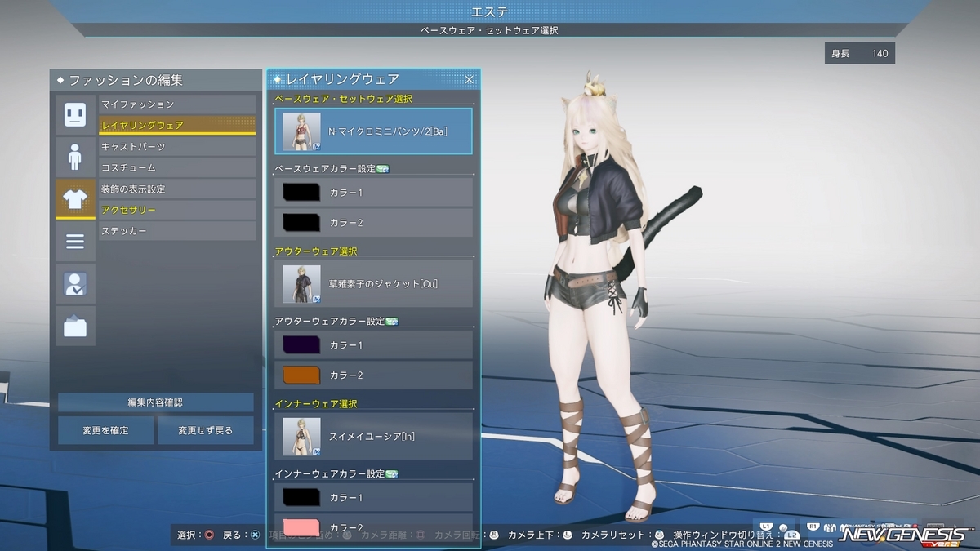Select マイファッション menu item

(177, 104)
